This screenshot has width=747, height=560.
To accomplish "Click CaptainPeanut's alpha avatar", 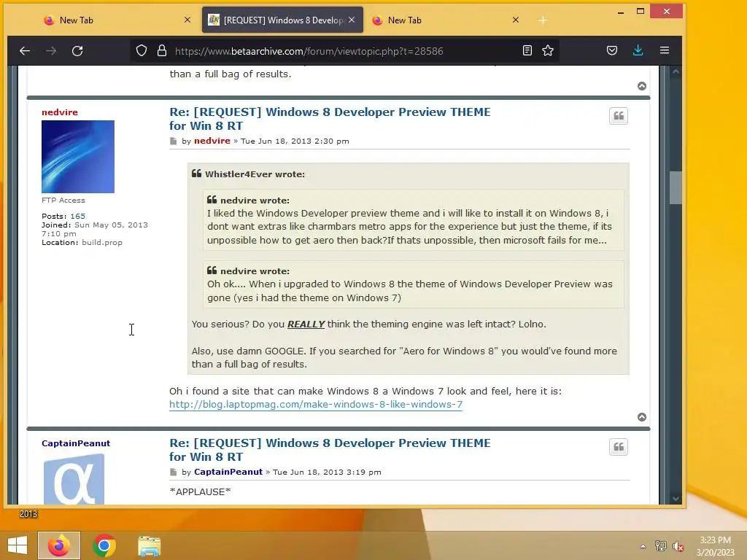I will click(x=74, y=478).
